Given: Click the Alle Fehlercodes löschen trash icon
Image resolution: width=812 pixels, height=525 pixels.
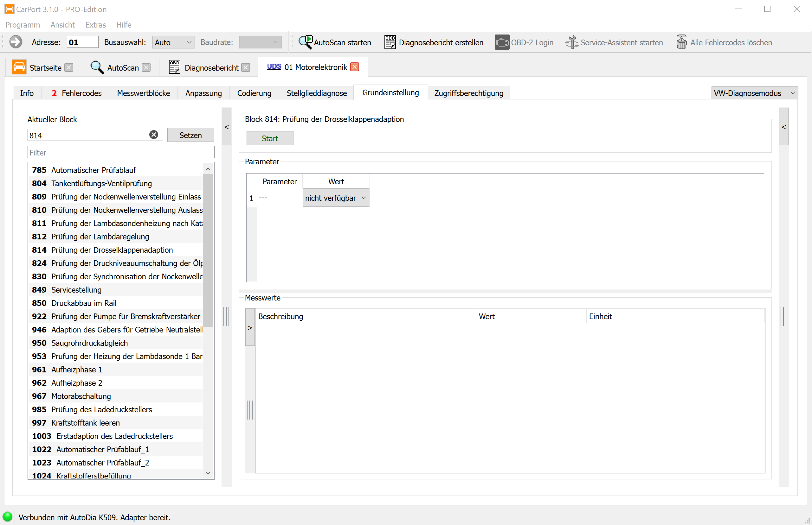Looking at the screenshot, I should pos(681,42).
